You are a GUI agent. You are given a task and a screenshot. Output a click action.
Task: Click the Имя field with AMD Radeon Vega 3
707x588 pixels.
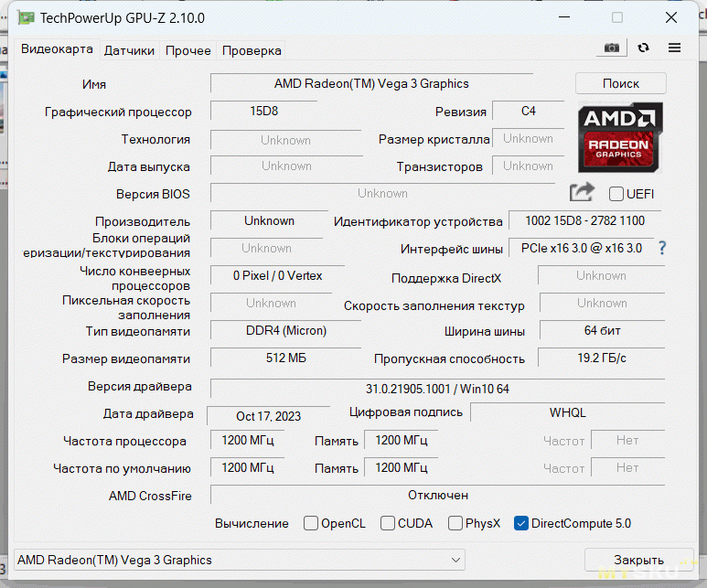(371, 84)
